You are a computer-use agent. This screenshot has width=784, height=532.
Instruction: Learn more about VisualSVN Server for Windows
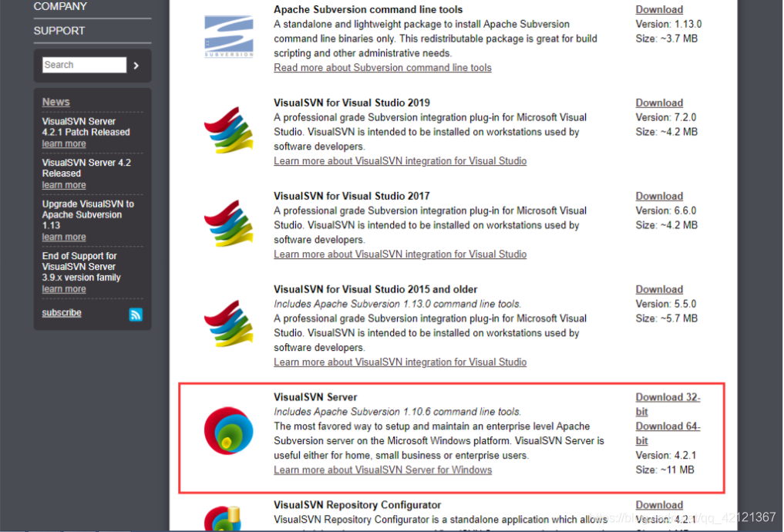point(382,470)
